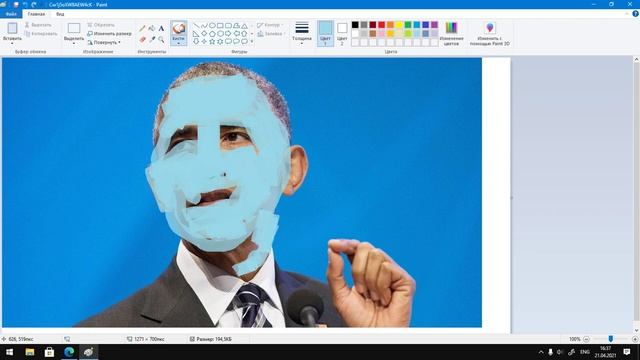Choose the diamond shape

tap(204, 33)
